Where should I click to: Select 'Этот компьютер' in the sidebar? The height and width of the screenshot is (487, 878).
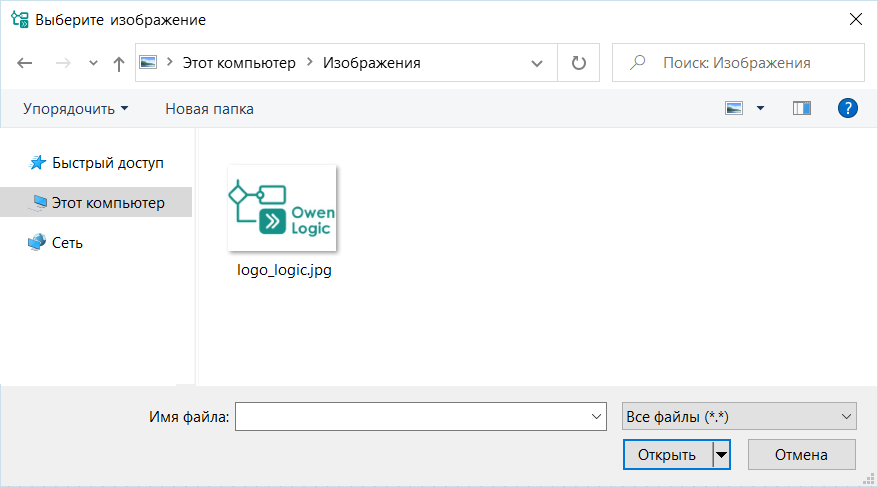pos(96,203)
